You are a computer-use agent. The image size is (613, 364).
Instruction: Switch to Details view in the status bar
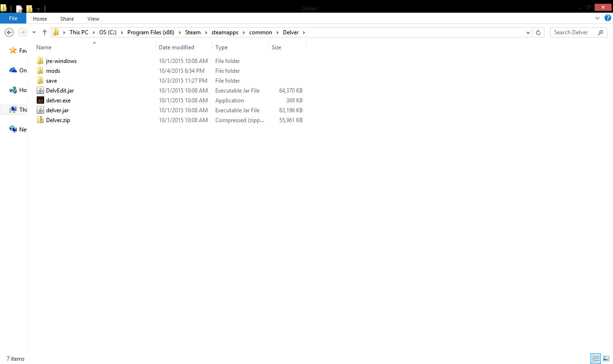pyautogui.click(x=596, y=359)
